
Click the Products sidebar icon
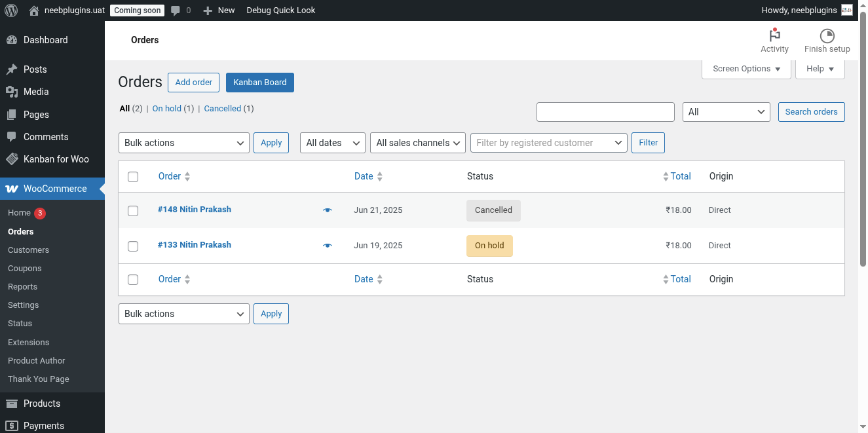click(13, 404)
